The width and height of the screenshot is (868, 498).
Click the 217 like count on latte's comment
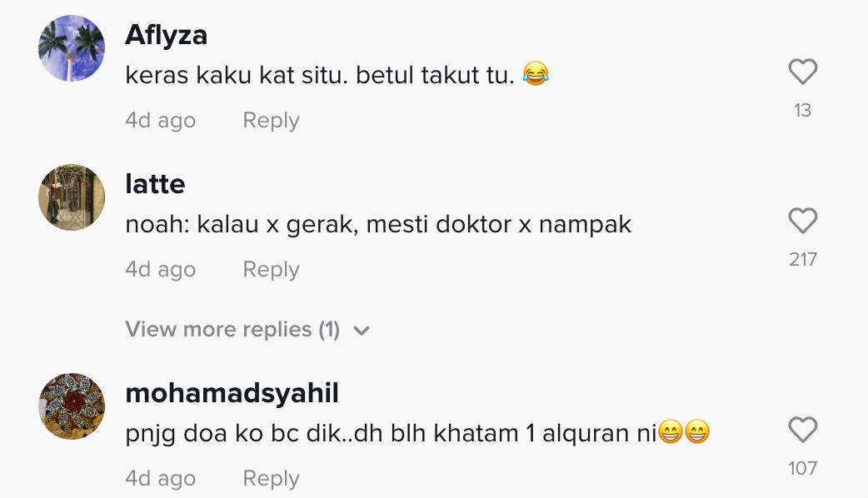coord(802,259)
